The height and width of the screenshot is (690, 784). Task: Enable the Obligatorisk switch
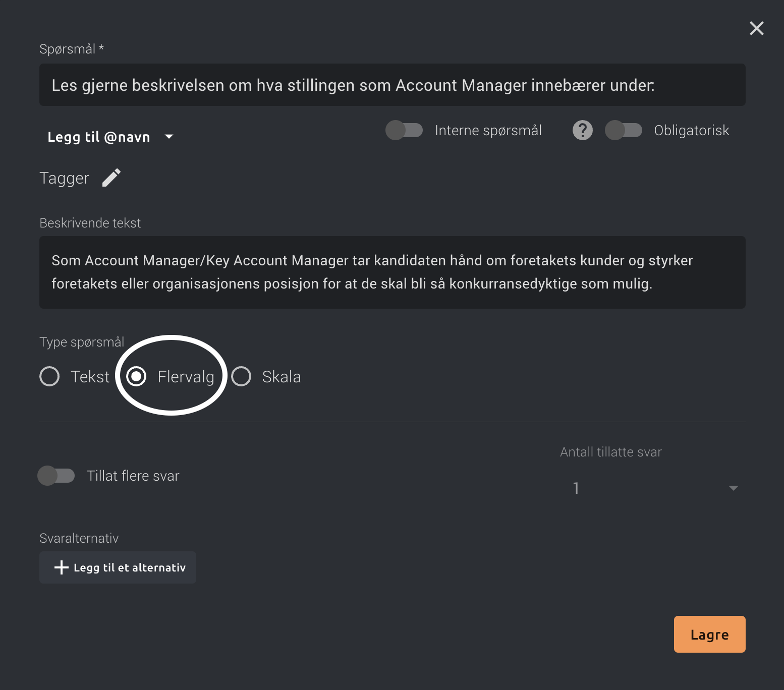[624, 130]
